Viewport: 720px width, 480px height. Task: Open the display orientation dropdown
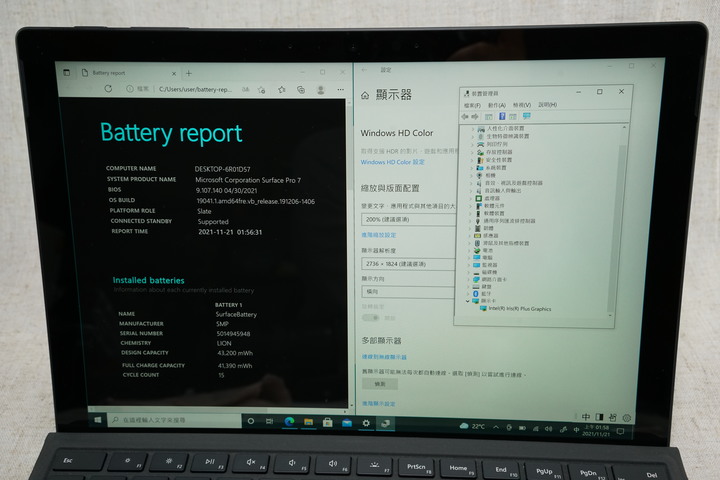[x=409, y=292]
